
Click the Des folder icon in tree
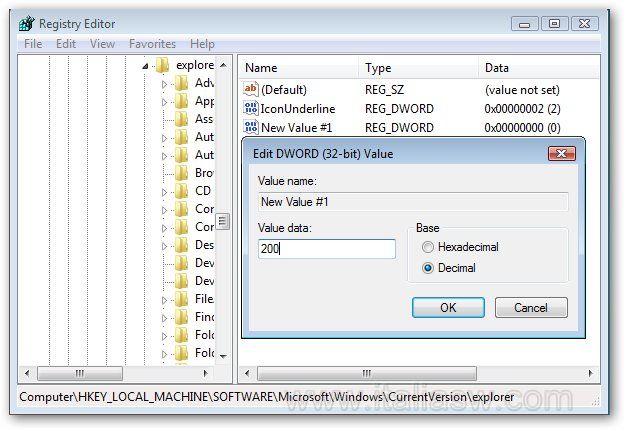[x=181, y=245]
